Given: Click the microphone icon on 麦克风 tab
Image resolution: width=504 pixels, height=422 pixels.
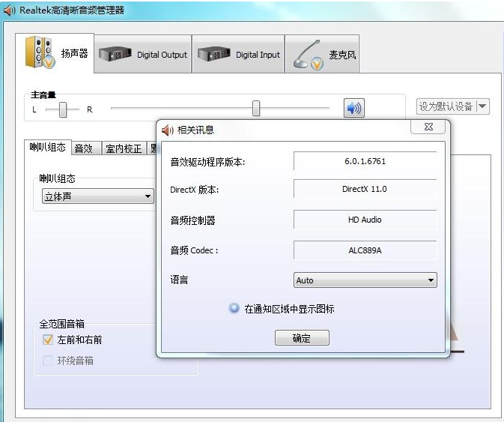Looking at the screenshot, I should [308, 55].
